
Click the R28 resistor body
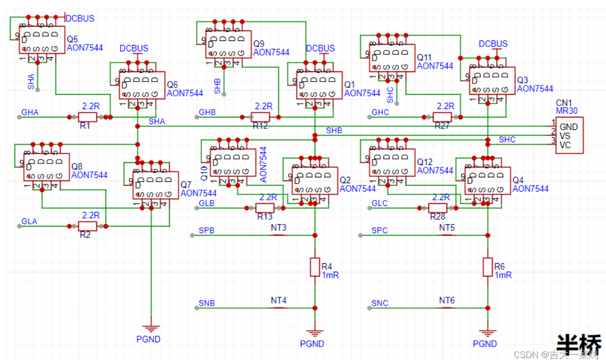pos(438,208)
